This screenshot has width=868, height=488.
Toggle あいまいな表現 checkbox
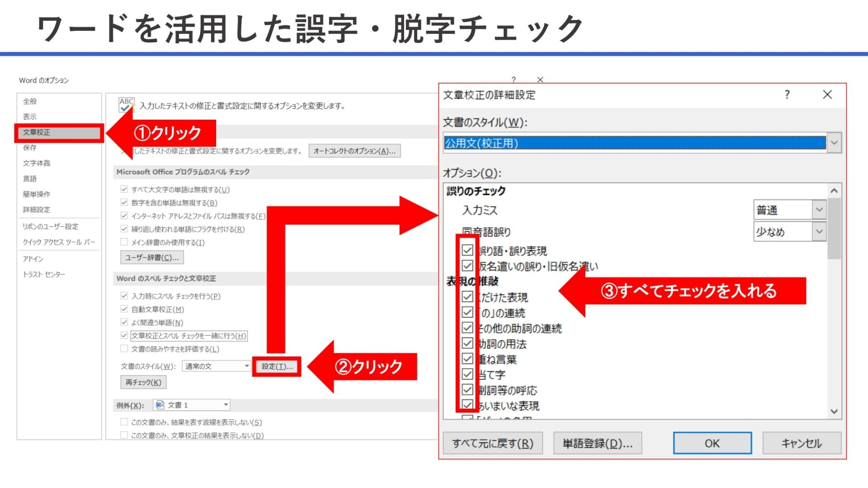pos(467,405)
